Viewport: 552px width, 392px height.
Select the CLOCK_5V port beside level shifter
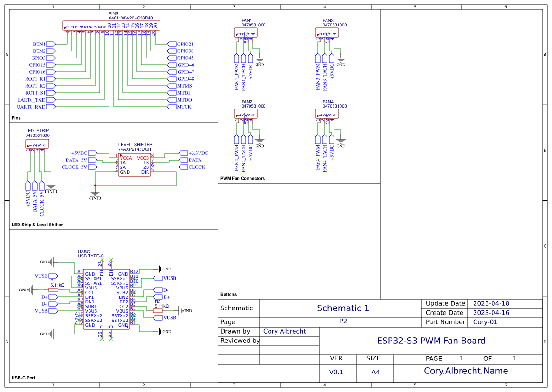[x=93, y=167]
